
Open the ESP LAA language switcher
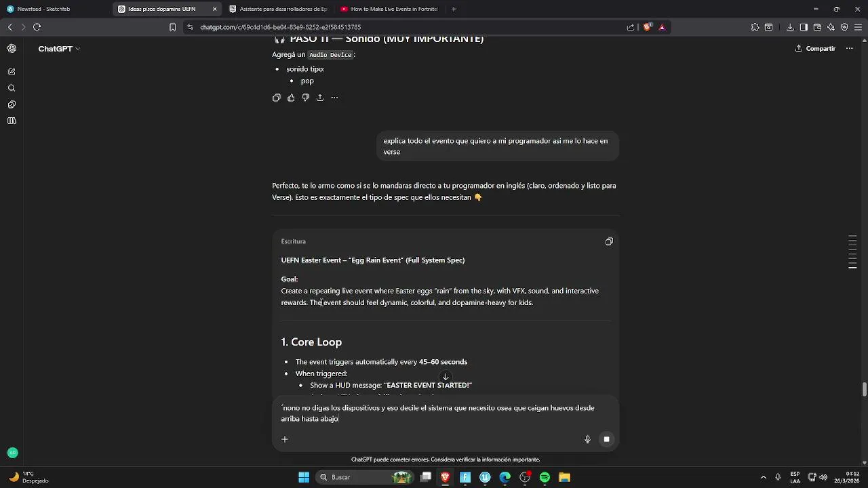[x=795, y=477]
